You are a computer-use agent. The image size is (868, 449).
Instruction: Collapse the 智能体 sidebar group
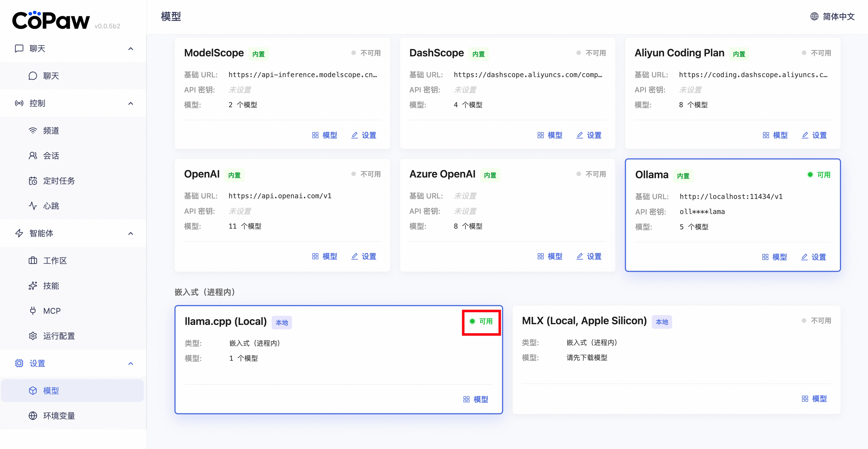(x=131, y=233)
